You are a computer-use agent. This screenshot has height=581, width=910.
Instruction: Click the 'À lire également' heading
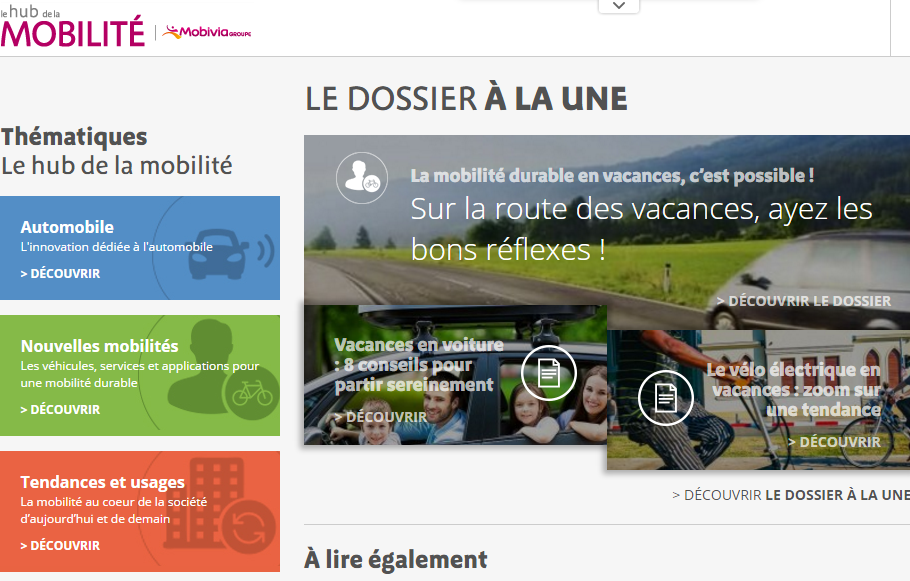(396, 560)
